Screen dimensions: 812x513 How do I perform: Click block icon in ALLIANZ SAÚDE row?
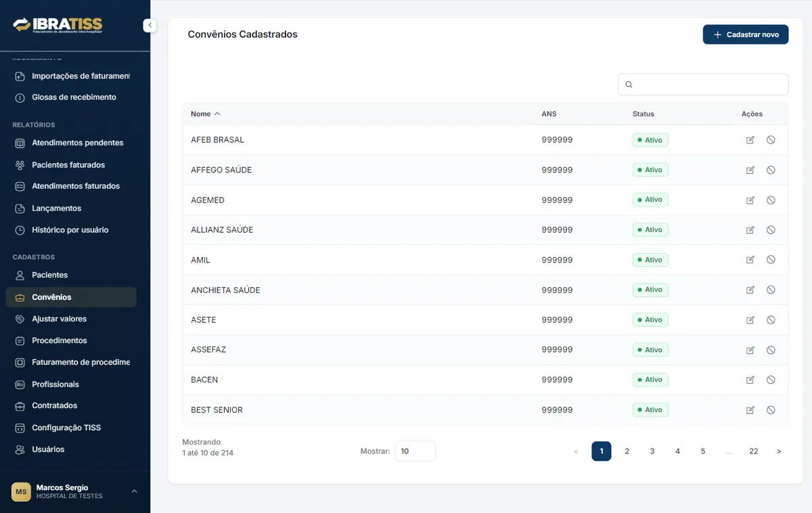[x=771, y=230]
